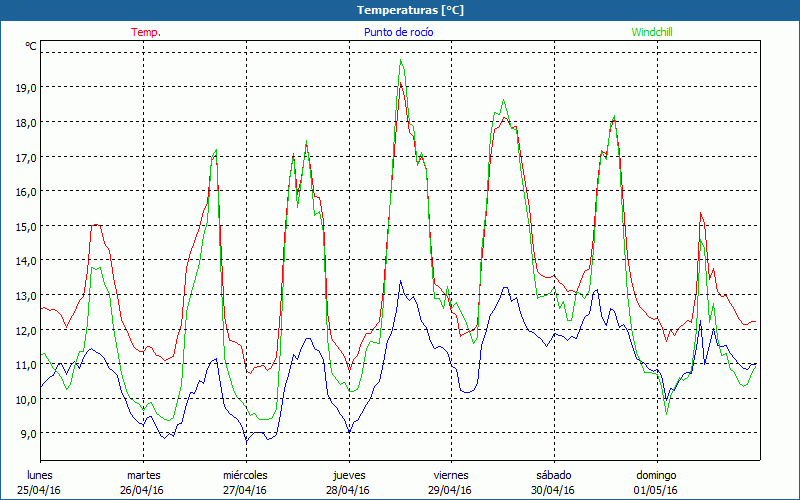Click the red Temp. legend label
This screenshot has height=500, width=800.
click(x=146, y=32)
